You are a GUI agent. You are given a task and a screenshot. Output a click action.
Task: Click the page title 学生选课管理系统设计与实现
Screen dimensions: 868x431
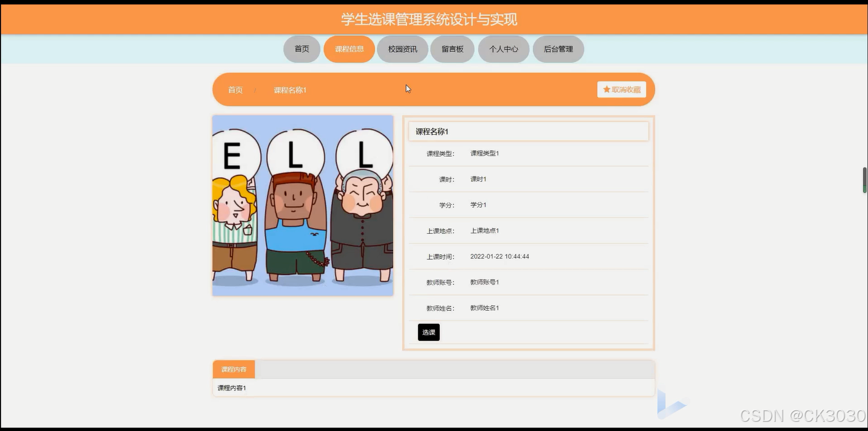click(429, 19)
